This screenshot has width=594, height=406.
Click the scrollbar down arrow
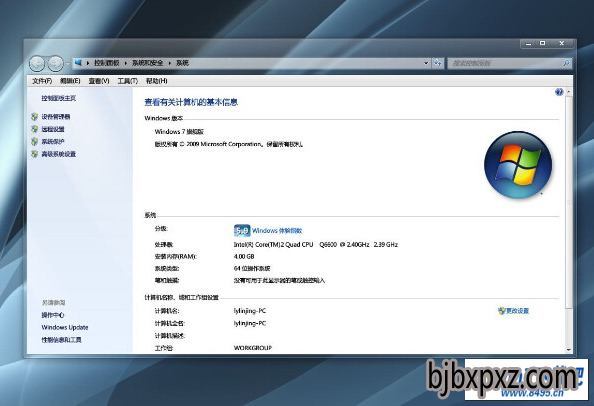pyautogui.click(x=569, y=350)
